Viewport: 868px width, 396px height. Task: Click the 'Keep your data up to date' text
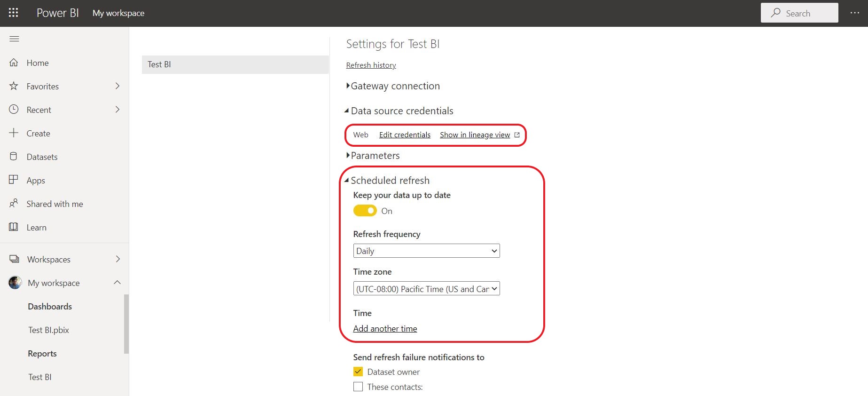coord(402,195)
